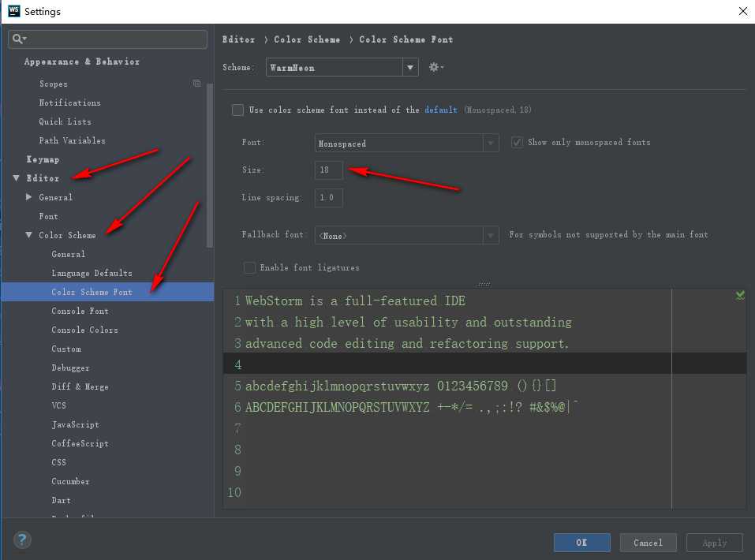Select Debugger color scheme item

click(71, 368)
